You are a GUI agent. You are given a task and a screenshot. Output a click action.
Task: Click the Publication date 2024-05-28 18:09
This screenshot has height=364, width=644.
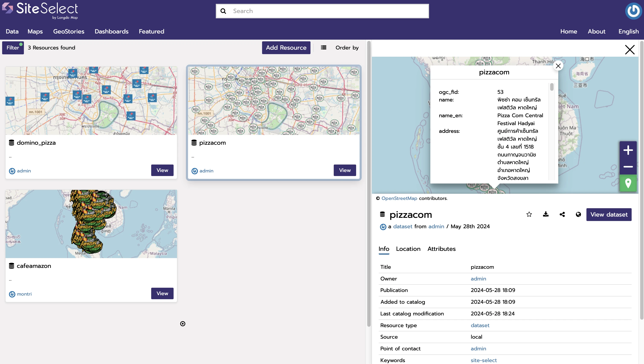click(493, 290)
